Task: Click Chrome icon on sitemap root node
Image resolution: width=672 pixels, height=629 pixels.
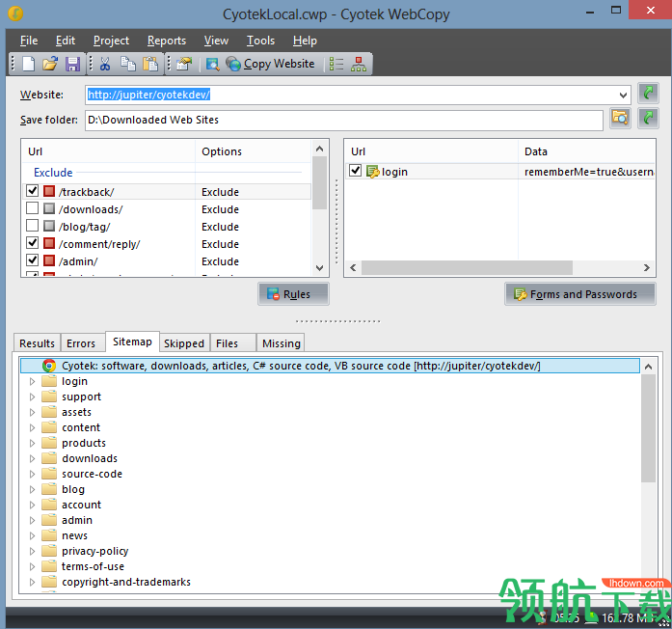Action: (49, 366)
